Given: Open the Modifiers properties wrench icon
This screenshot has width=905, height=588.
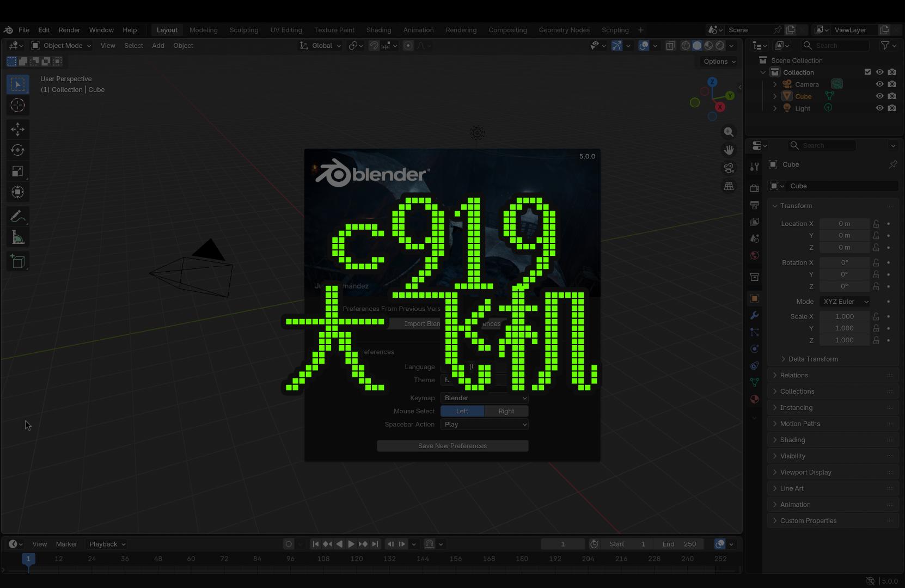Looking at the screenshot, I should coord(754,315).
